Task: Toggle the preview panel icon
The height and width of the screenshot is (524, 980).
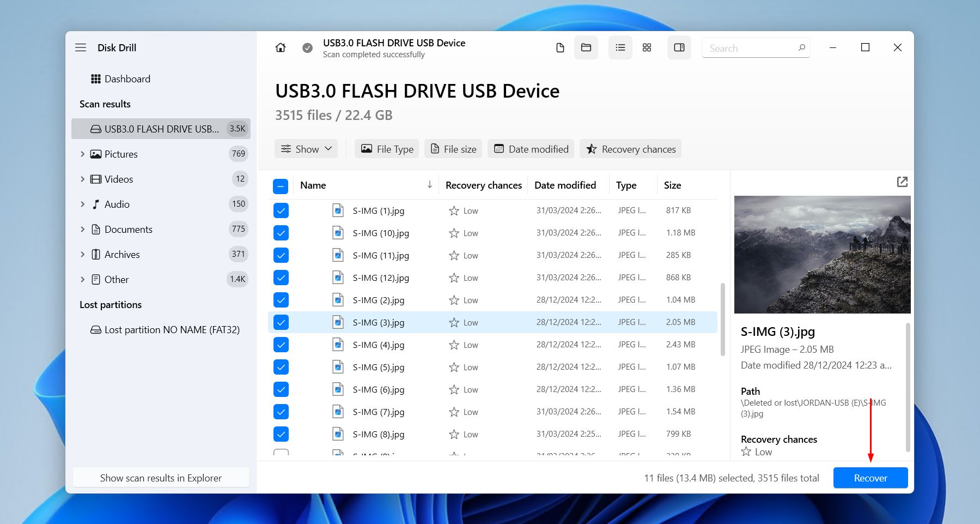Action: click(679, 47)
